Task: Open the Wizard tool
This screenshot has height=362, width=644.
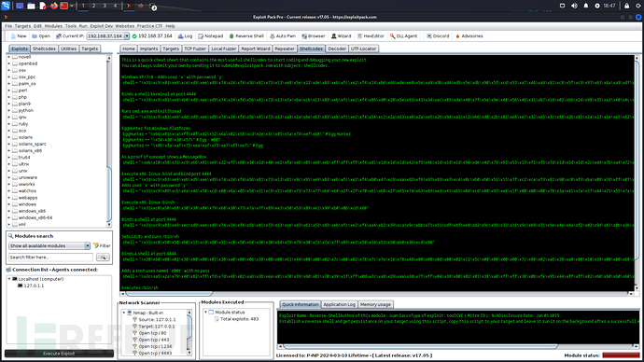Action: [341, 36]
